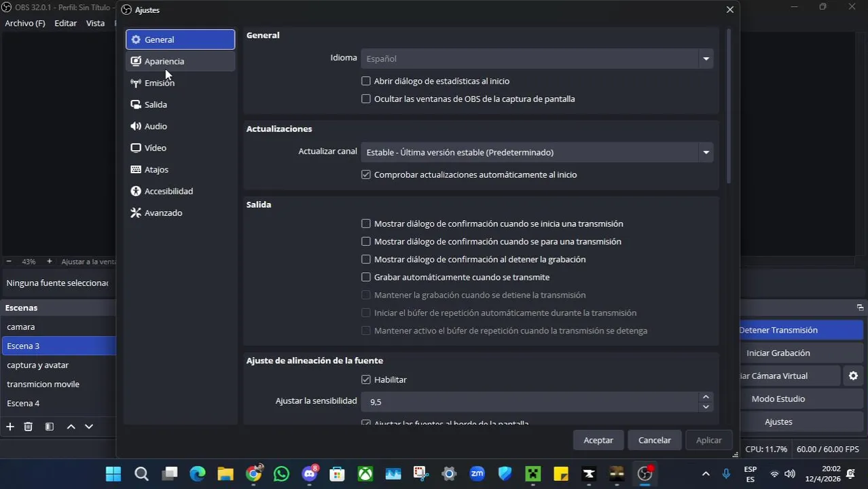Open Editar menu in OBS main window
This screenshot has width=868, height=489.
pos(66,23)
